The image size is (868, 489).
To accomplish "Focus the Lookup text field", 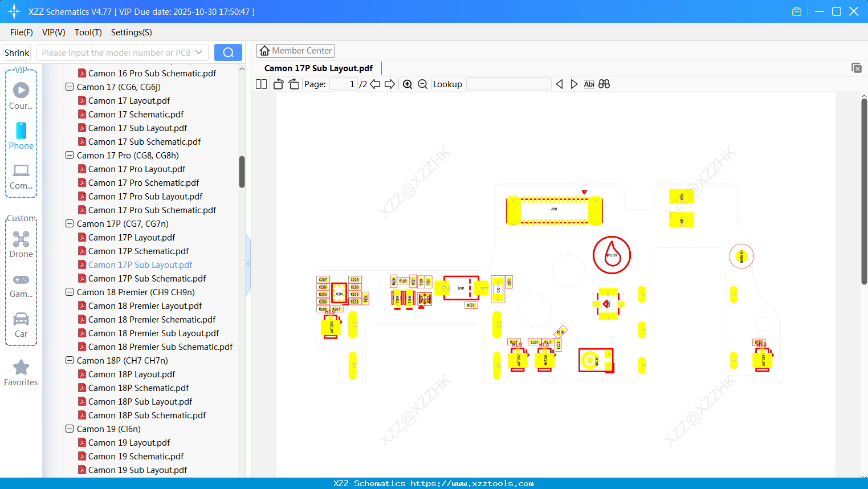I will point(509,84).
